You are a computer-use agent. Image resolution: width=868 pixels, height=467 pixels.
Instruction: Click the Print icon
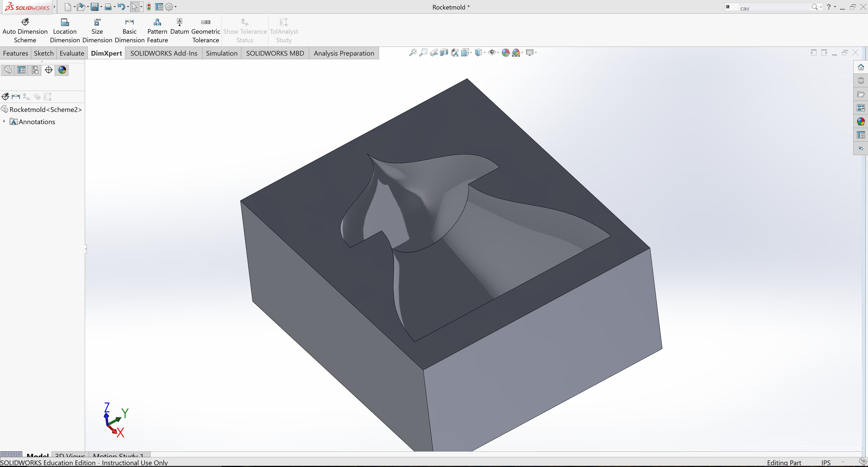pos(108,7)
